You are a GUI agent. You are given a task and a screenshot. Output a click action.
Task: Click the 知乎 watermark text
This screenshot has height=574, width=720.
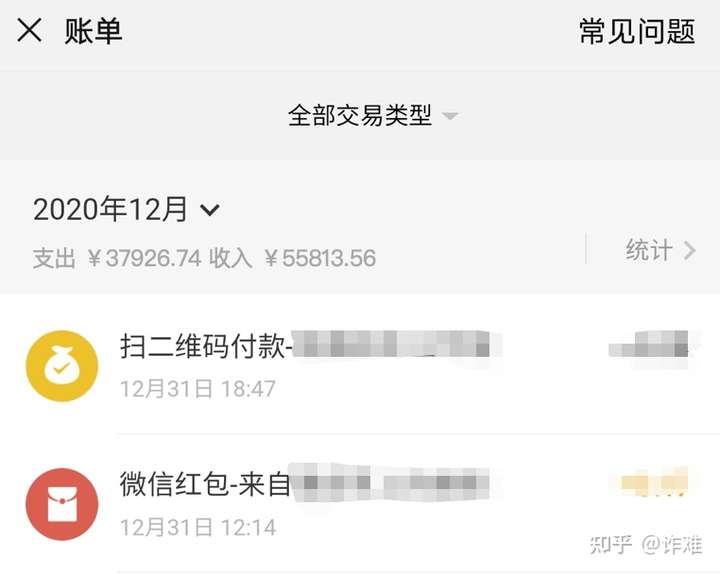(610, 545)
